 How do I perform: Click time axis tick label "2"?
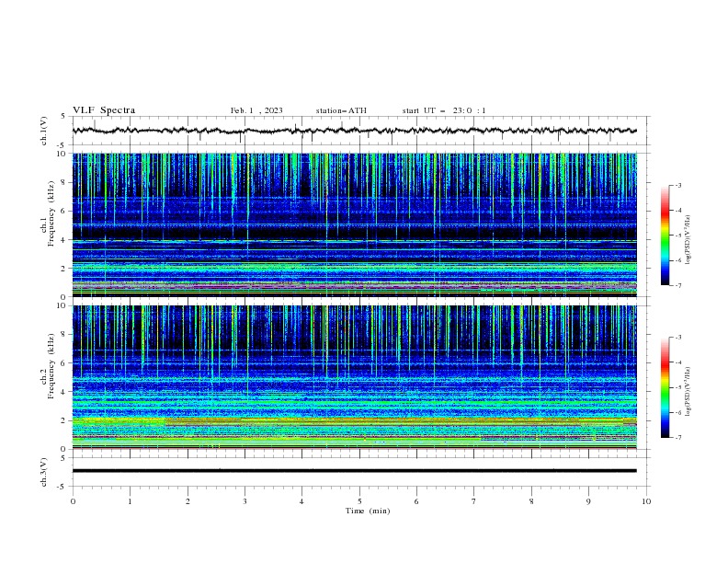tap(188, 501)
